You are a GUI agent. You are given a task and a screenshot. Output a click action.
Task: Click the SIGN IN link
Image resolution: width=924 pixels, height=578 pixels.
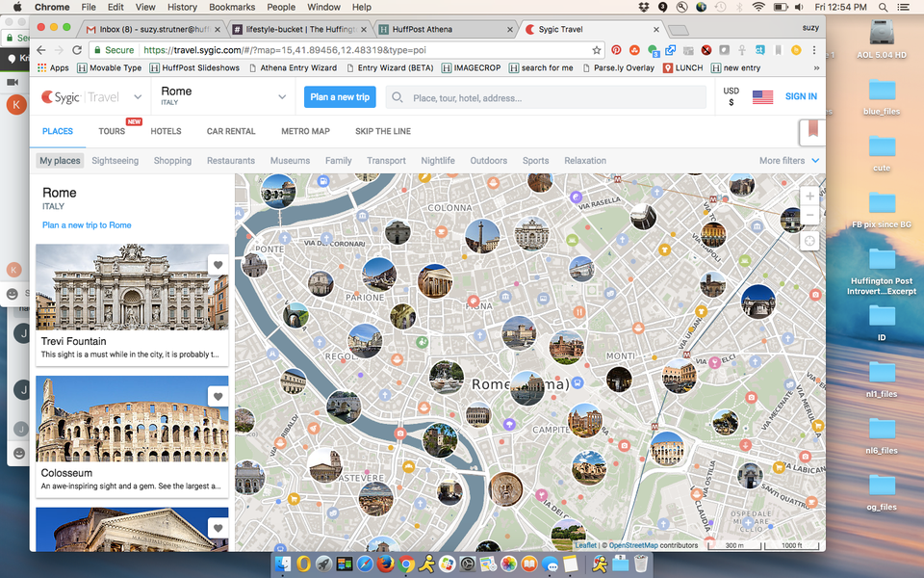click(801, 96)
